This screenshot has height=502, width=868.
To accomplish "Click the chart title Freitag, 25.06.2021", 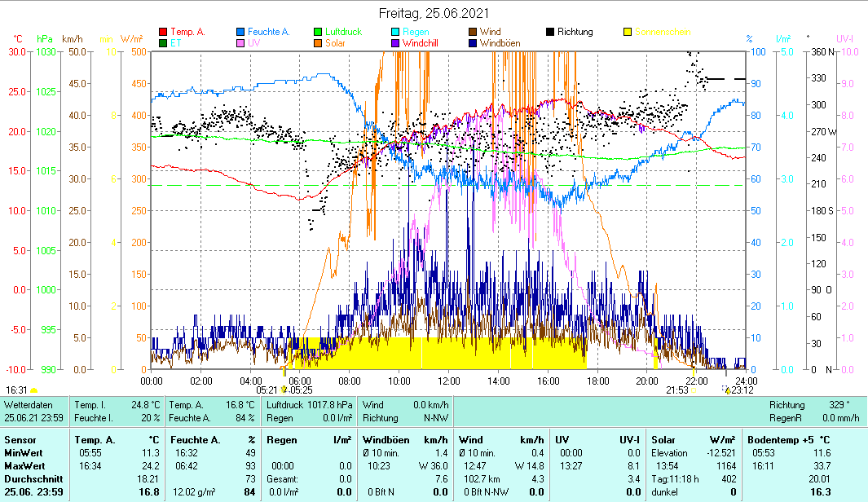I will pyautogui.click(x=434, y=13).
